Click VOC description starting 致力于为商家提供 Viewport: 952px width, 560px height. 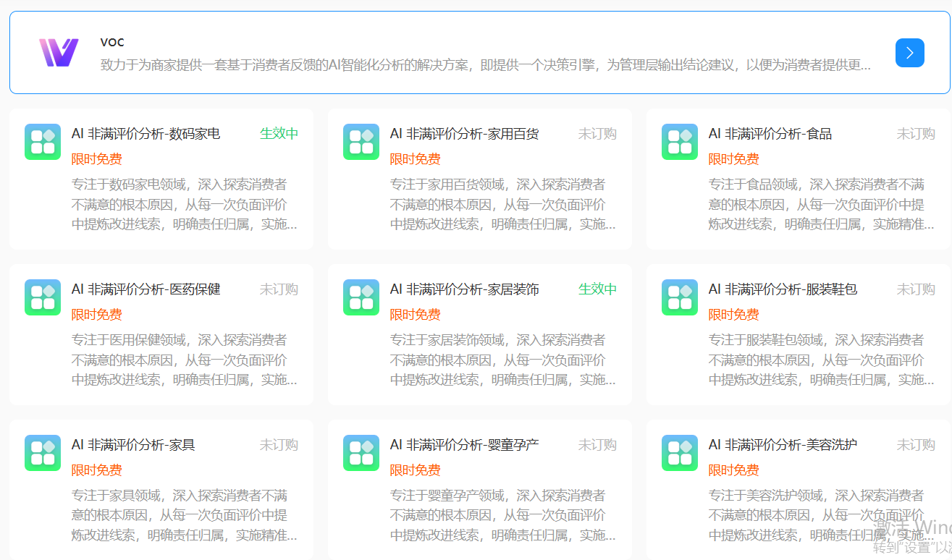[x=486, y=65]
